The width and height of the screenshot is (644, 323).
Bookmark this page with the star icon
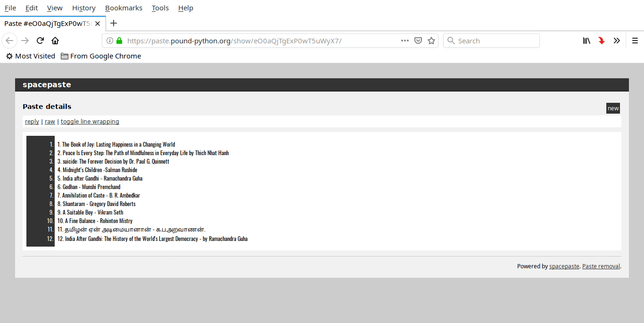click(x=431, y=41)
